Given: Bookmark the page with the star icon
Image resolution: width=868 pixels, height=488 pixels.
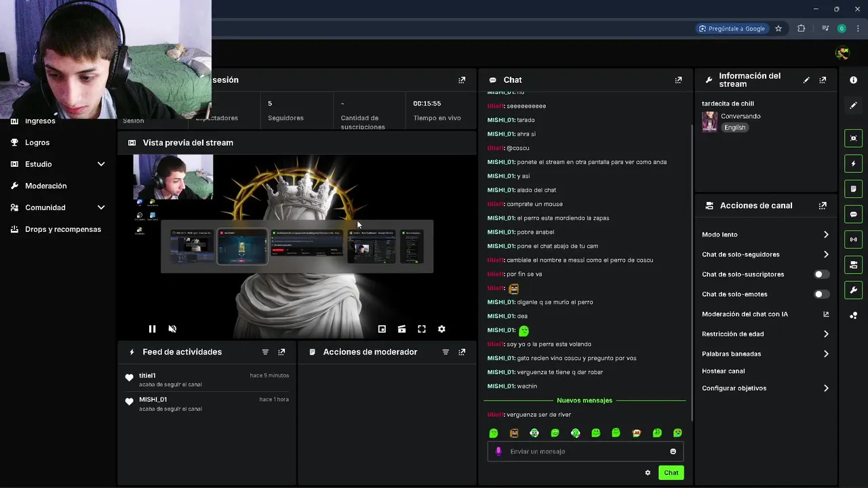Looking at the screenshot, I should pyautogui.click(x=778, y=28).
